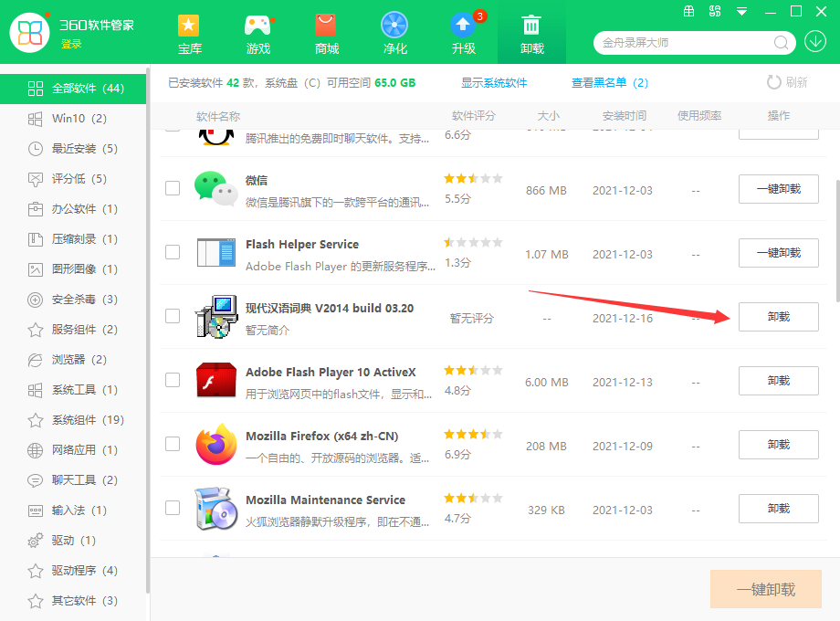Image resolution: width=840 pixels, height=621 pixels.
Task: Open 聊天工具 (2) category
Action: (x=73, y=480)
